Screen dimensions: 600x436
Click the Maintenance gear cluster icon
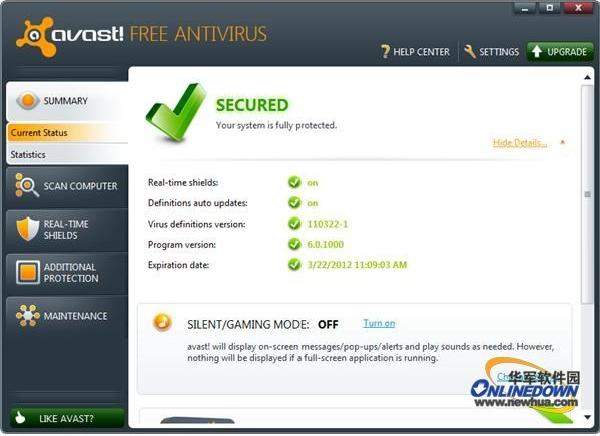pos(28,315)
